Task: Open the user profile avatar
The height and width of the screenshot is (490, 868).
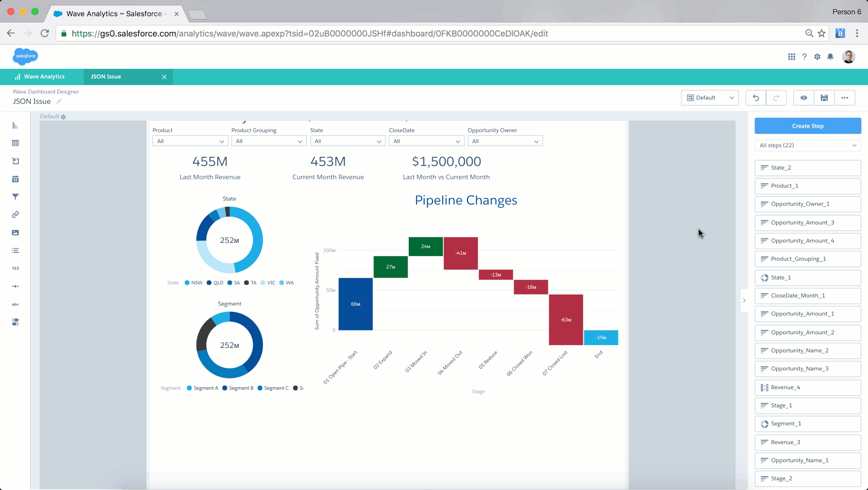Action: tap(849, 57)
